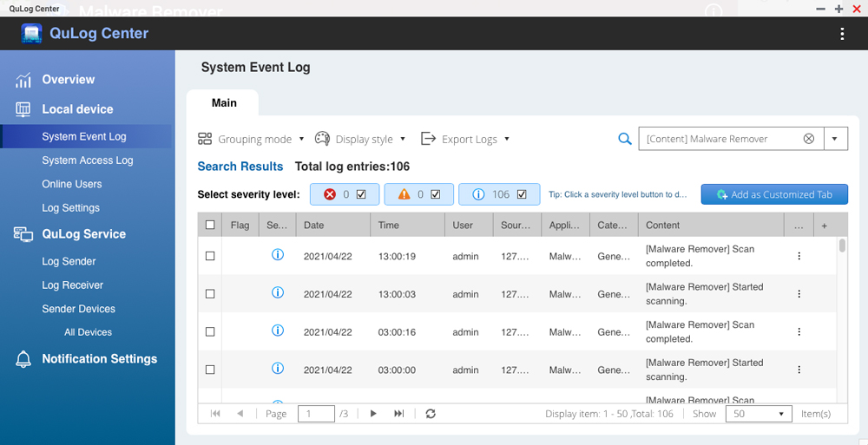Click info icon of 13:00:03 log row
Screen dimensions: 868x445
[x=278, y=293]
